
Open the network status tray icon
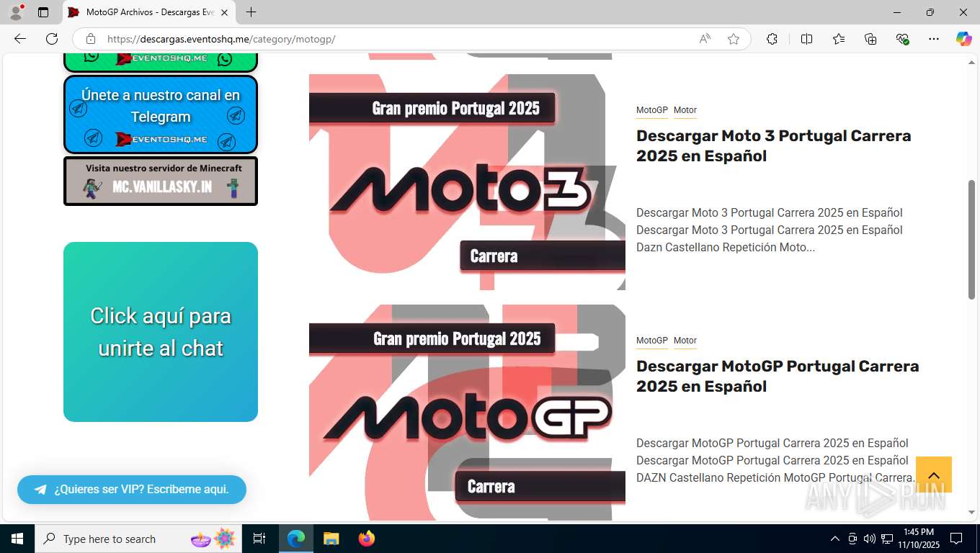click(887, 539)
